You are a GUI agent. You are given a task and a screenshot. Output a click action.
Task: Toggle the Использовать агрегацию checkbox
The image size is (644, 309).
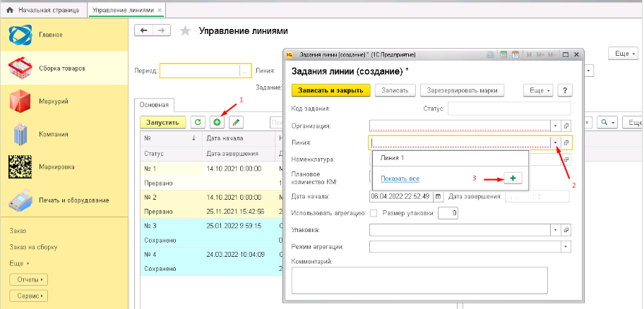pos(374,213)
